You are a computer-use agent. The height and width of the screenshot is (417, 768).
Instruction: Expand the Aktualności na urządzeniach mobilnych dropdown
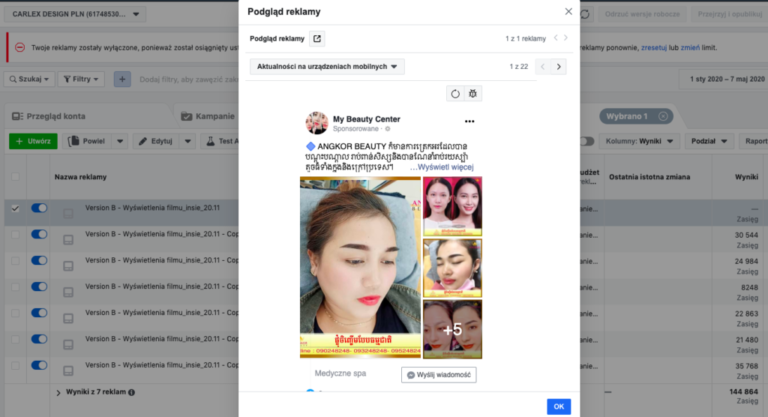(x=327, y=67)
